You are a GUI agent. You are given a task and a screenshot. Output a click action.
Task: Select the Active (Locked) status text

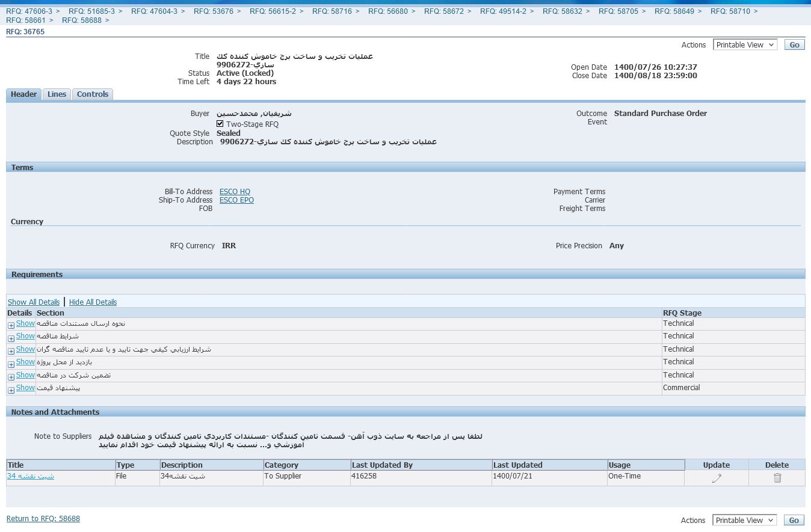tap(245, 73)
